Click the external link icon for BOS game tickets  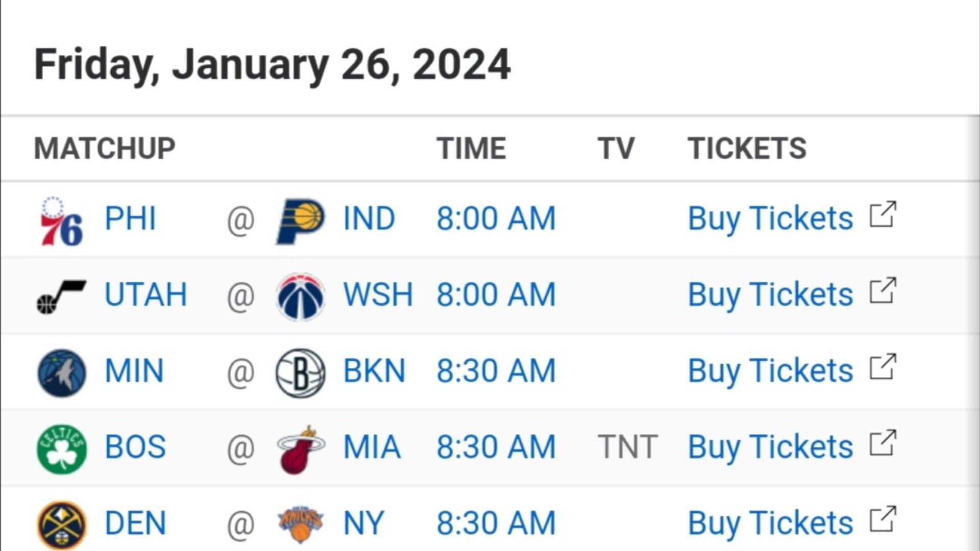pyautogui.click(x=883, y=443)
